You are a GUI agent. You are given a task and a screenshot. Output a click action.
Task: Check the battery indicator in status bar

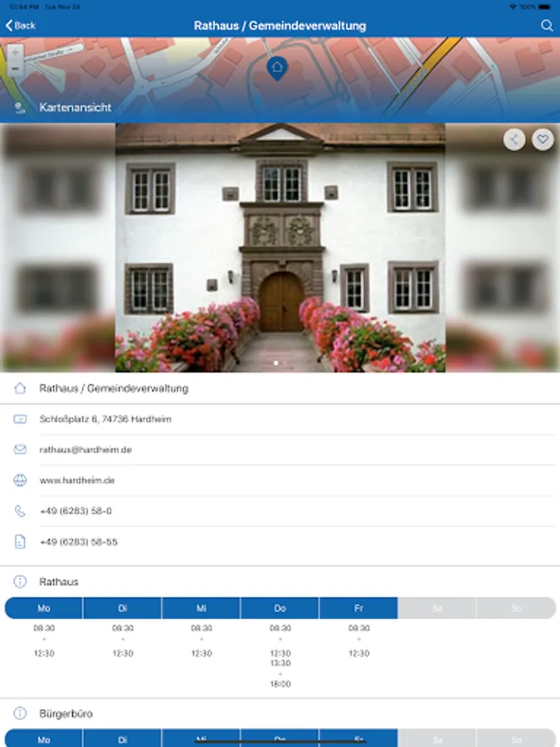544,7
